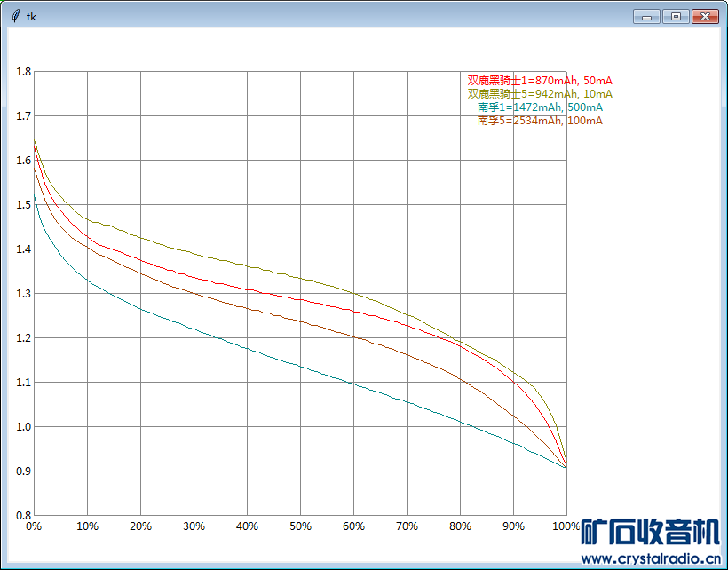Click the 90% x-axis label

[513, 526]
